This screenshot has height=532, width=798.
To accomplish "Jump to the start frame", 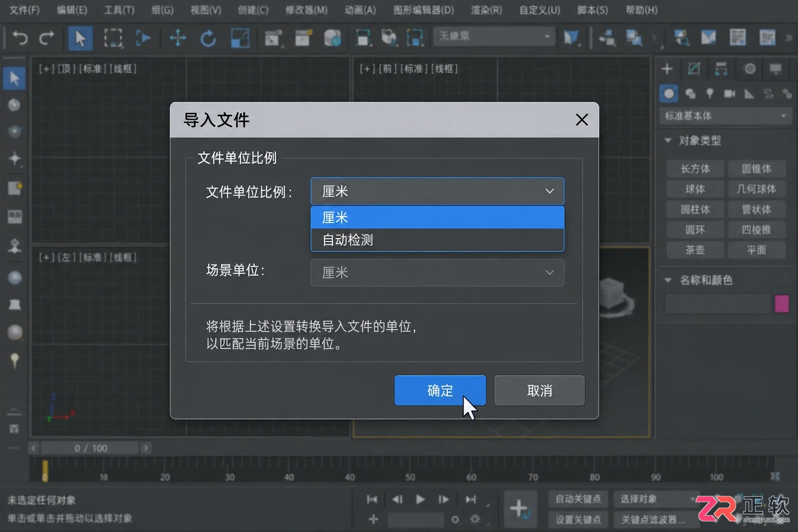I will pos(372,499).
